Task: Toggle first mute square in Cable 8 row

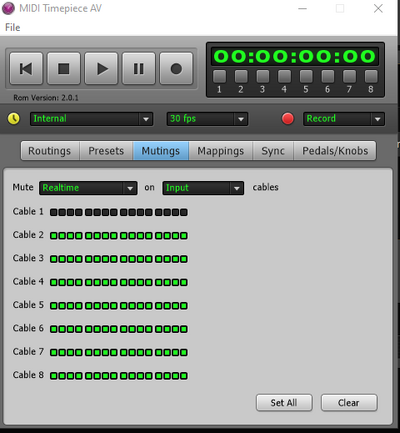Action: pyautogui.click(x=53, y=376)
